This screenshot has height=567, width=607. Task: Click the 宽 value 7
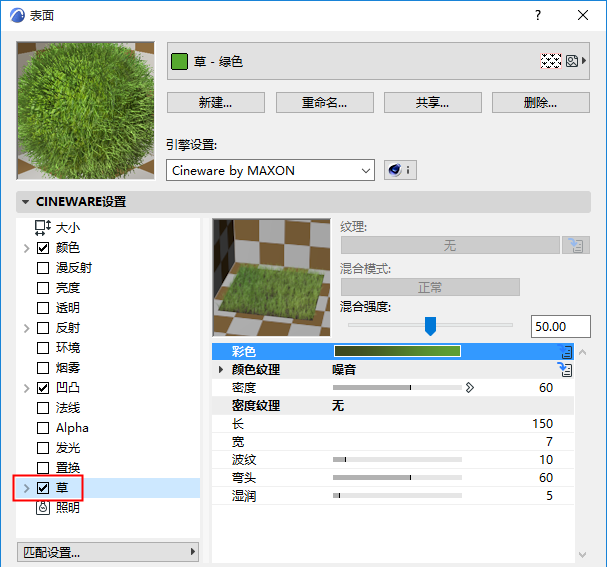pos(549,442)
